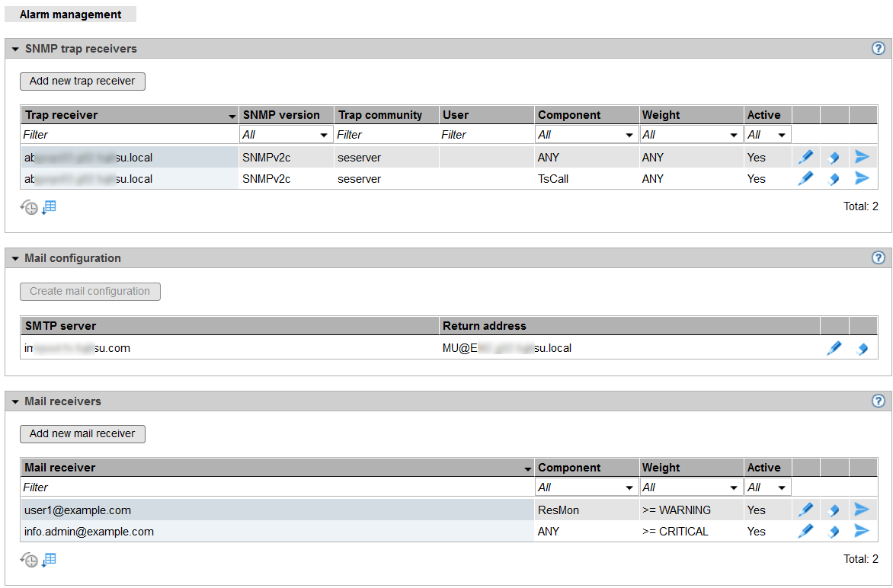Open SNMP version filter dropdown

coord(286,135)
